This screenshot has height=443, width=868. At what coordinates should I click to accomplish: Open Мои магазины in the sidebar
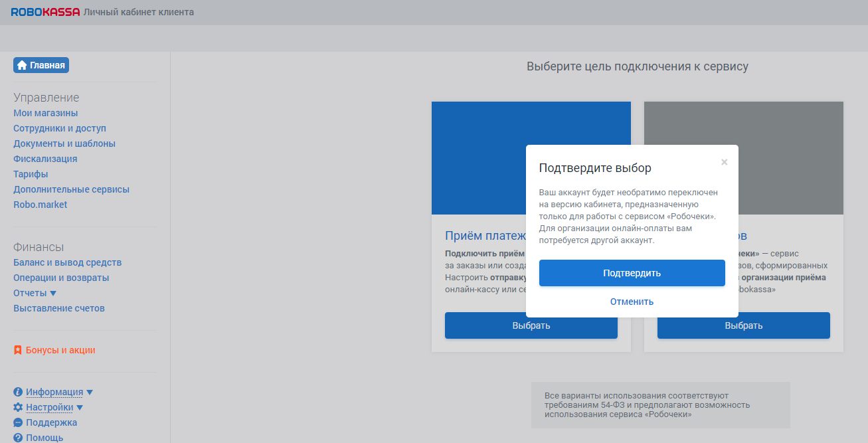coord(45,113)
